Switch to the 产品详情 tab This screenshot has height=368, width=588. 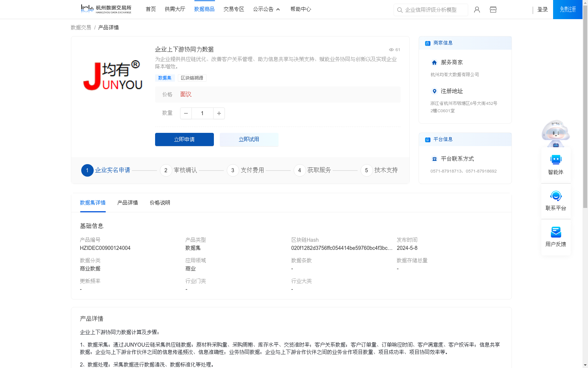pyautogui.click(x=128, y=203)
